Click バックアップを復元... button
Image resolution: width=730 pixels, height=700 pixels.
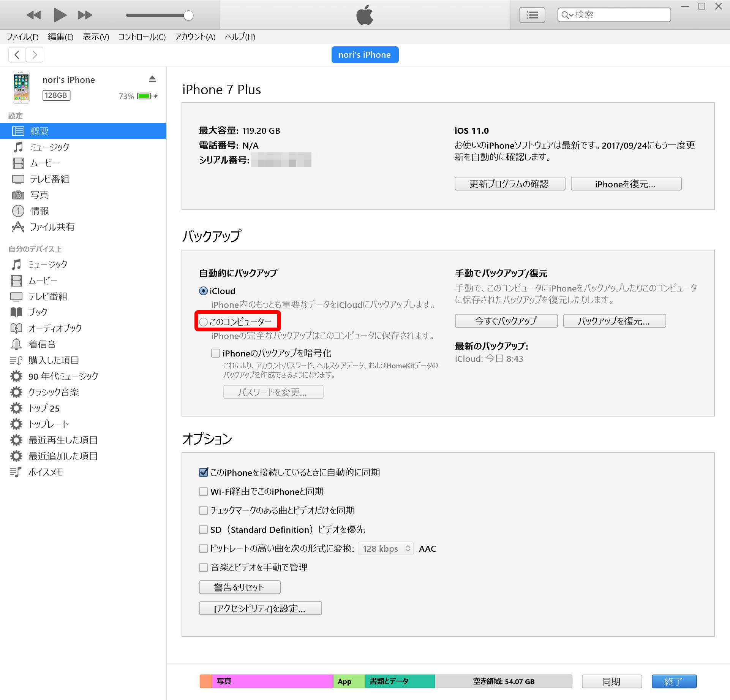[615, 321]
